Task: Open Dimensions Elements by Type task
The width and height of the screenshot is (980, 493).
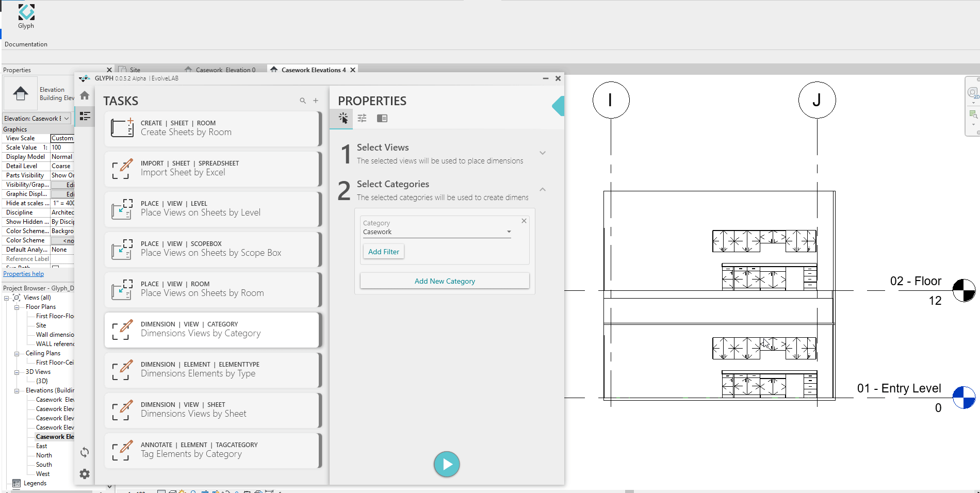Action: (x=213, y=369)
